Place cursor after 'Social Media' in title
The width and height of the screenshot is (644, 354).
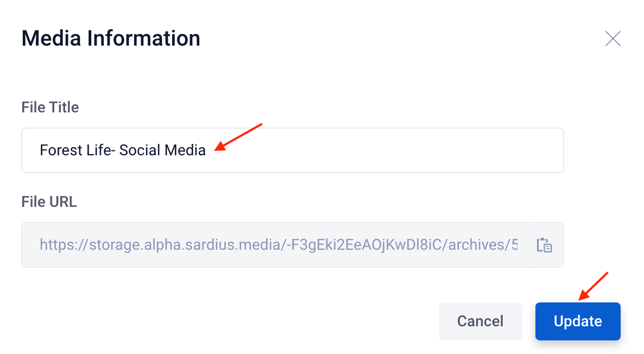[x=206, y=150]
